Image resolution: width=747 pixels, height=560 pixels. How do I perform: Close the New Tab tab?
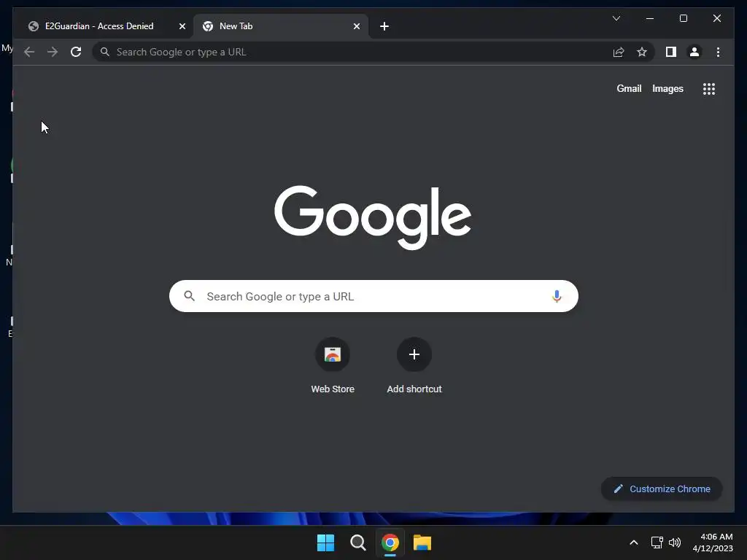pyautogui.click(x=356, y=26)
